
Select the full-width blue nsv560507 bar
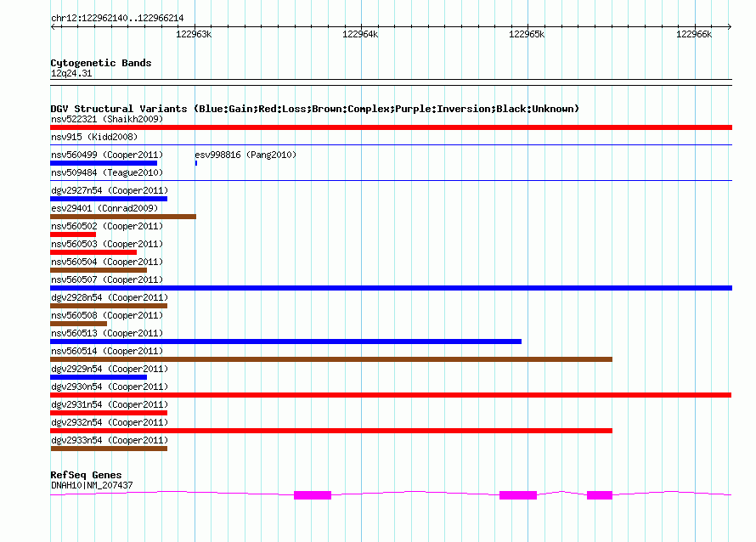point(391,288)
